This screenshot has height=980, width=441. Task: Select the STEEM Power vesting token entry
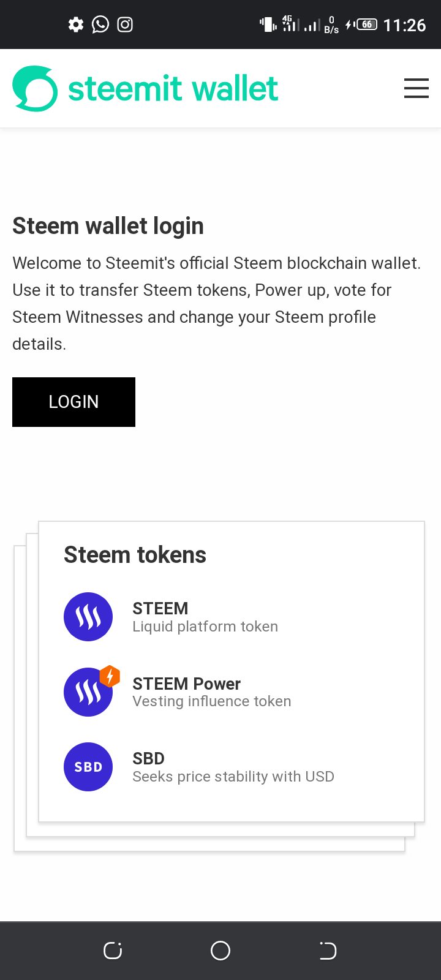coord(211,692)
